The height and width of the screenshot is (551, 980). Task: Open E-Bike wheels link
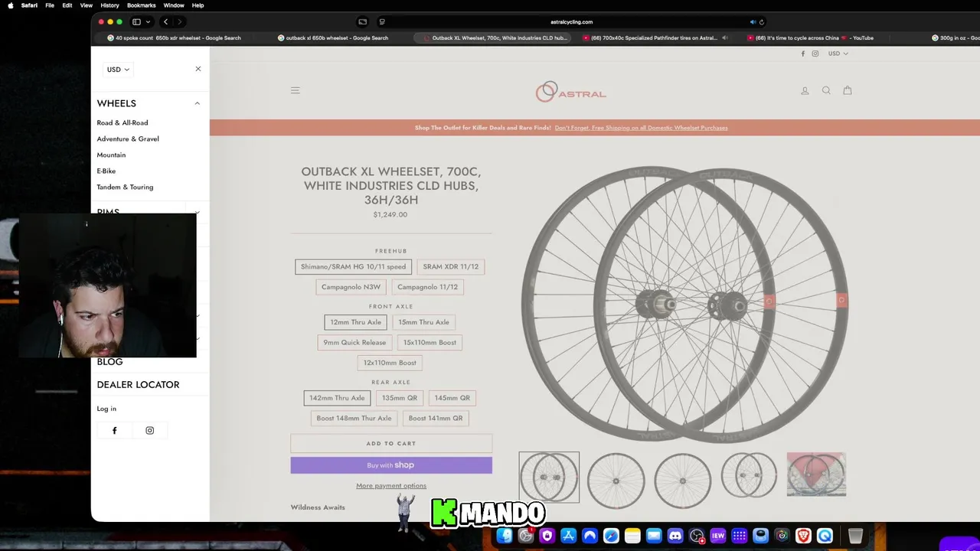[x=106, y=171]
